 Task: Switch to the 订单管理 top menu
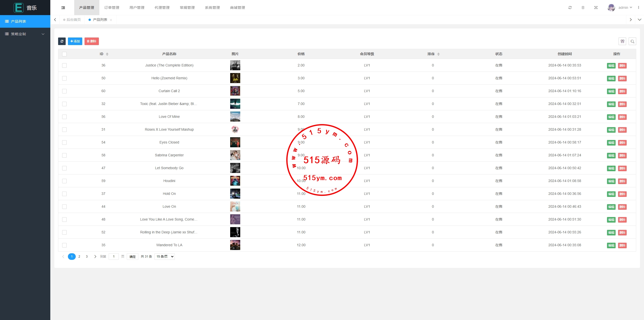click(112, 8)
